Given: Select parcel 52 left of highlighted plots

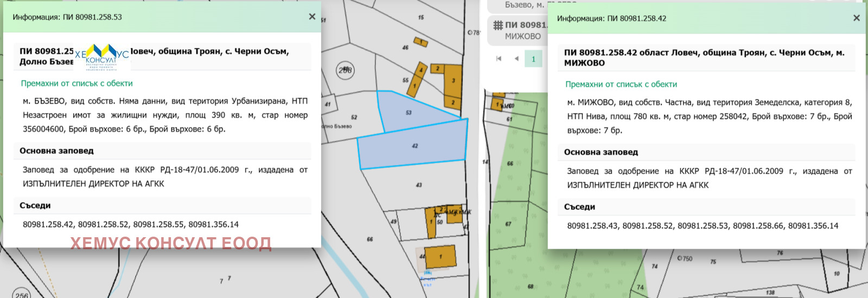Looking at the screenshot, I should coord(354,117).
